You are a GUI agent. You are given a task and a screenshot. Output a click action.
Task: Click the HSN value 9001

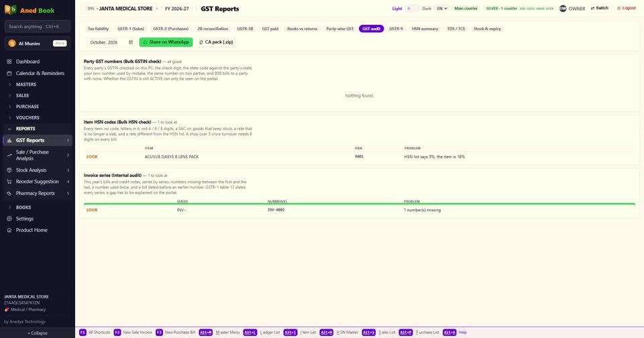tap(359, 157)
